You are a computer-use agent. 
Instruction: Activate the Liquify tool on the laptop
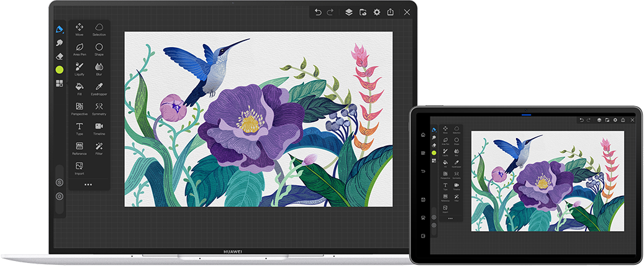pos(79,67)
